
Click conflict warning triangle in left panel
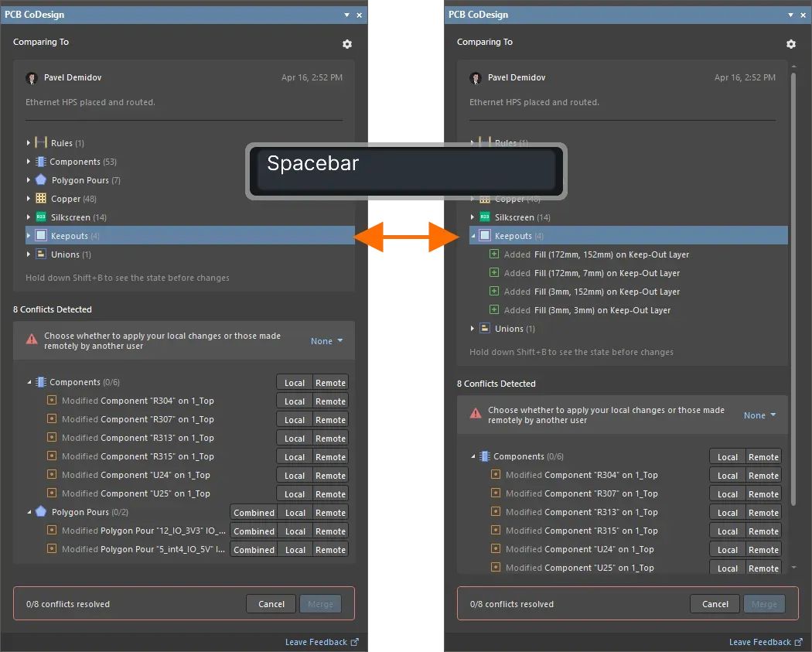coord(32,340)
